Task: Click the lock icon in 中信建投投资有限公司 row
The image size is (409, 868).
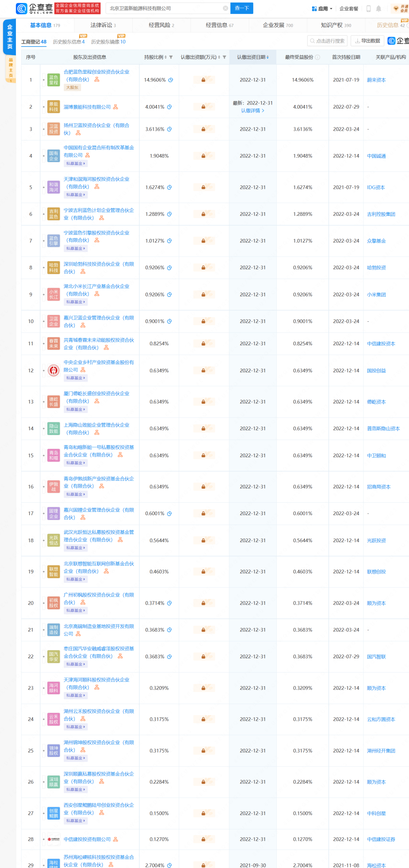Action: pyautogui.click(x=203, y=840)
